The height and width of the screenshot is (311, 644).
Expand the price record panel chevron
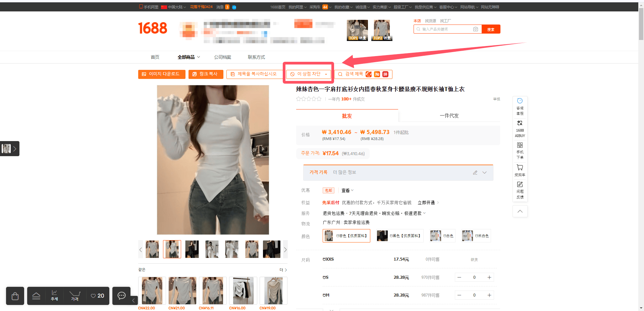click(484, 173)
